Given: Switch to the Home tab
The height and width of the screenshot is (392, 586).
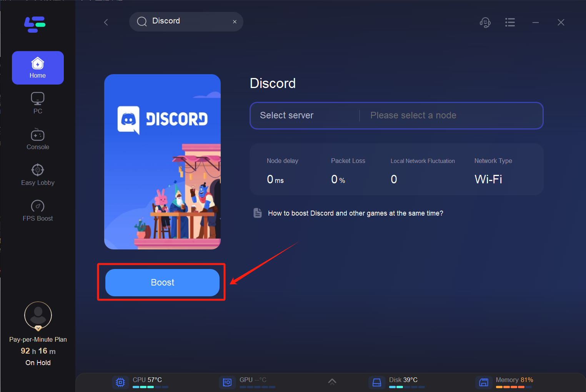Looking at the screenshot, I should (38, 68).
